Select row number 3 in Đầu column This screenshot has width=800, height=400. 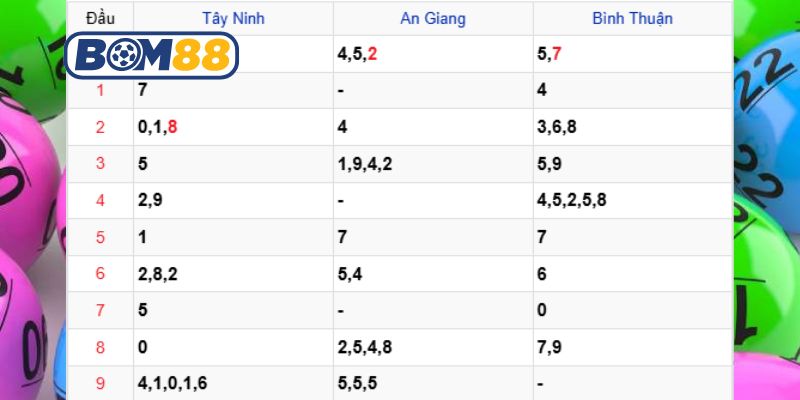pos(100,164)
